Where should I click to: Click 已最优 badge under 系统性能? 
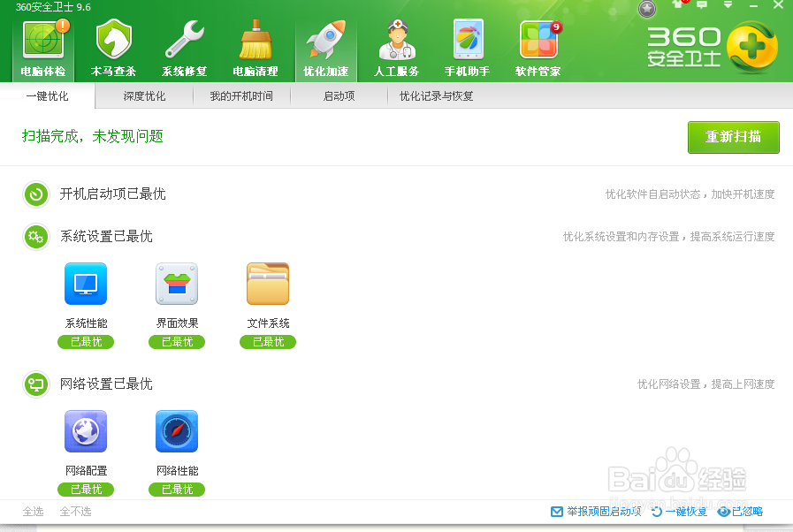coord(86,342)
